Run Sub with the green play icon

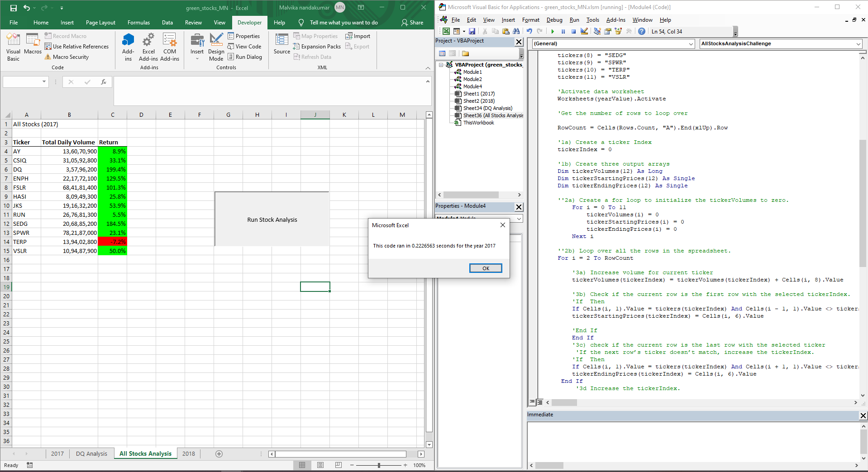click(x=553, y=31)
